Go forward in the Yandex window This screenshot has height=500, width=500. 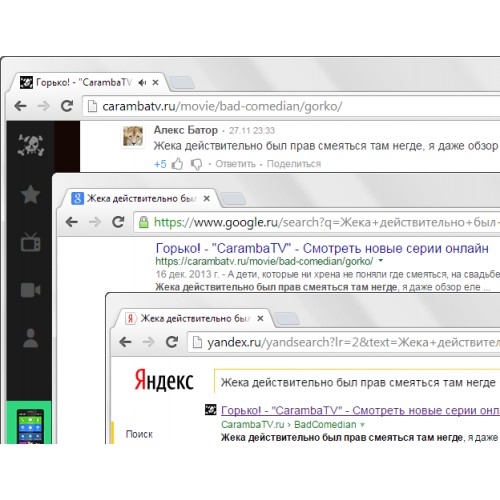click(149, 342)
